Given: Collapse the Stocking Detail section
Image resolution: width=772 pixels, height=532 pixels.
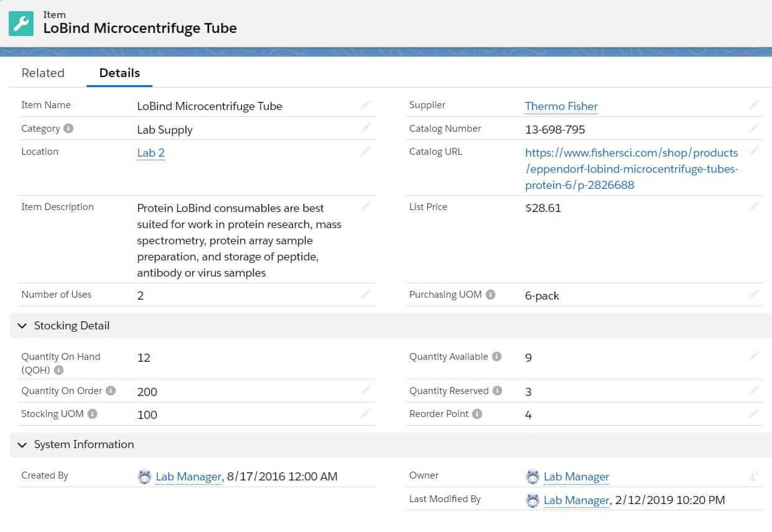Looking at the screenshot, I should (x=23, y=326).
